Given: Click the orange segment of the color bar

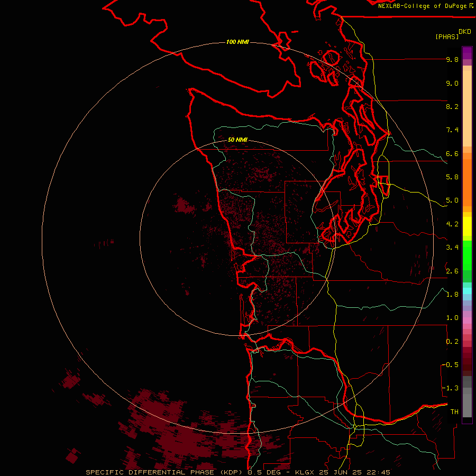Looking at the screenshot, I should coord(467,182).
